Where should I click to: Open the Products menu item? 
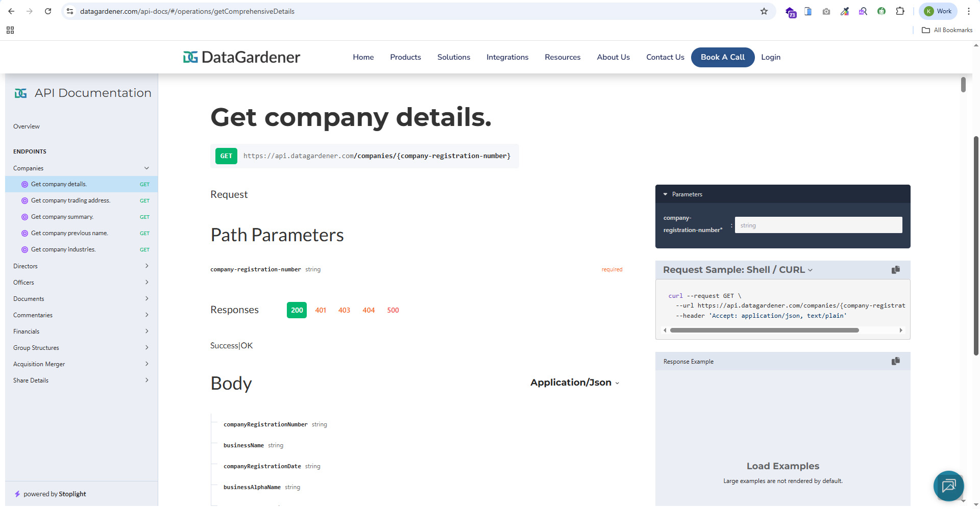click(x=406, y=57)
